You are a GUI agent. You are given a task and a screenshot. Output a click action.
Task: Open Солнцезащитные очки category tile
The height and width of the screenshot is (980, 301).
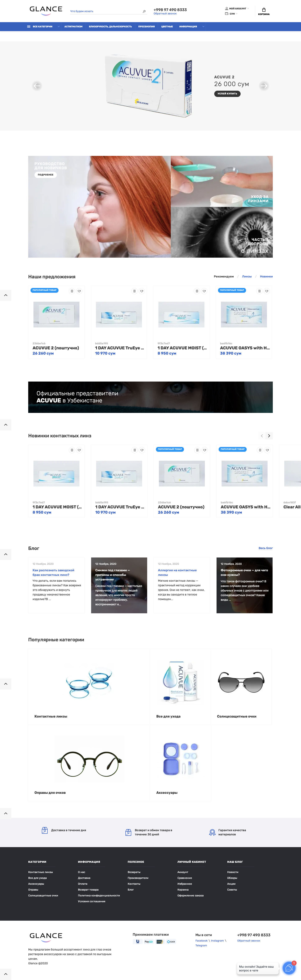coord(241,686)
